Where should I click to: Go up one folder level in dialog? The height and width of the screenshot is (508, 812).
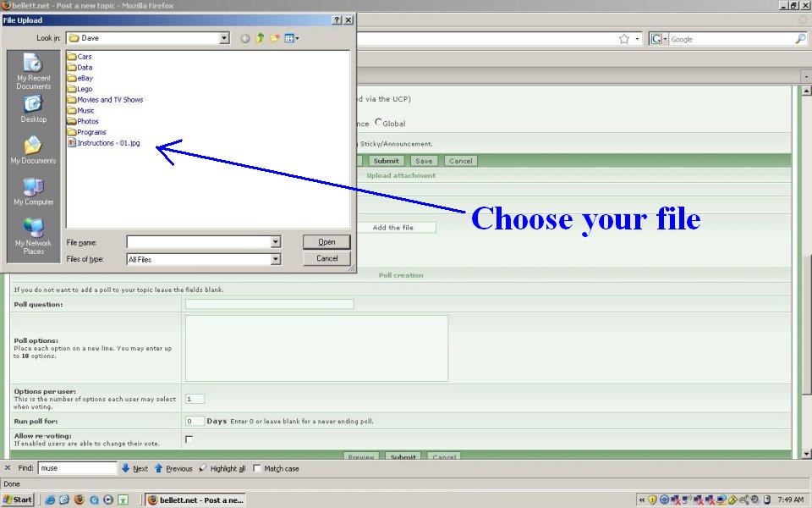click(x=260, y=38)
